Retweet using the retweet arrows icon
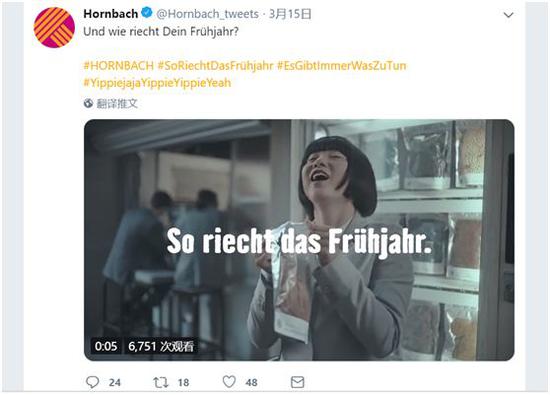 [161, 382]
